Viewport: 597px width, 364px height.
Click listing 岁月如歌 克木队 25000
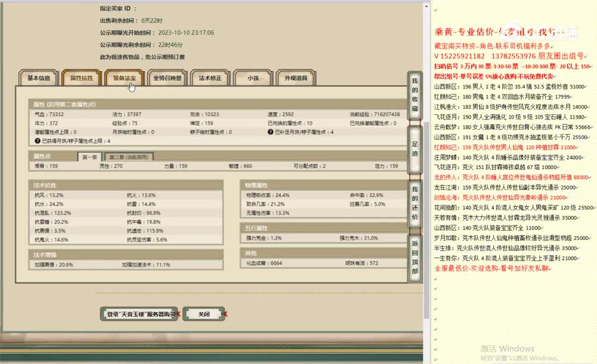click(x=511, y=238)
